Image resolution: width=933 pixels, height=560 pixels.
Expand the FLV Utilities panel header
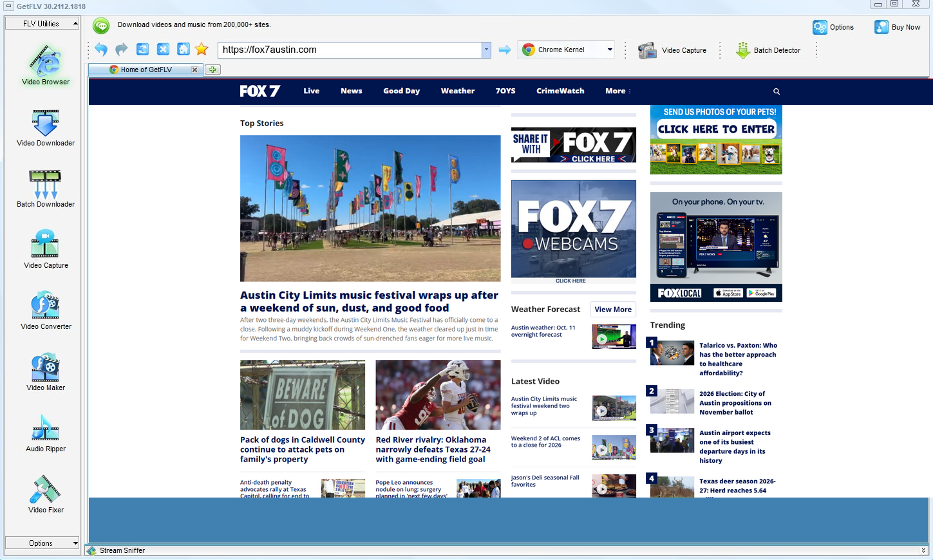click(42, 24)
